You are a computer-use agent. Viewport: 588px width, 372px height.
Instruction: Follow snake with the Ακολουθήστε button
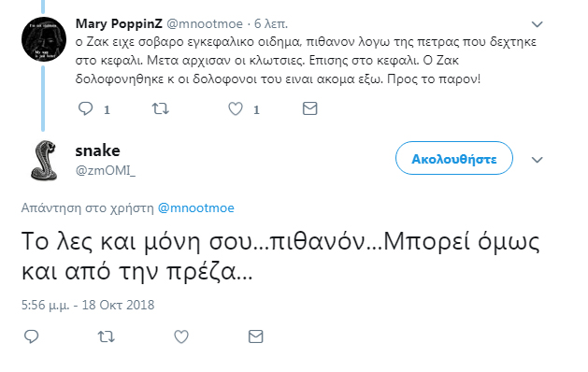[454, 158]
